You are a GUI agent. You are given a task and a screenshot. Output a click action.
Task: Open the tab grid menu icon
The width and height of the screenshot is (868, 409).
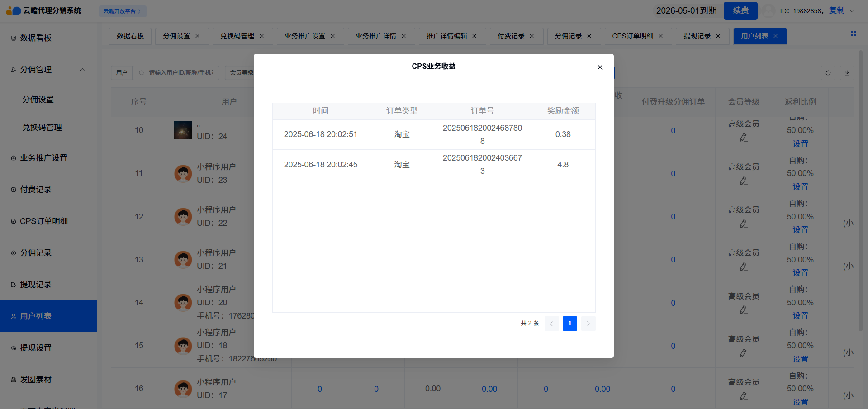pyautogui.click(x=854, y=33)
